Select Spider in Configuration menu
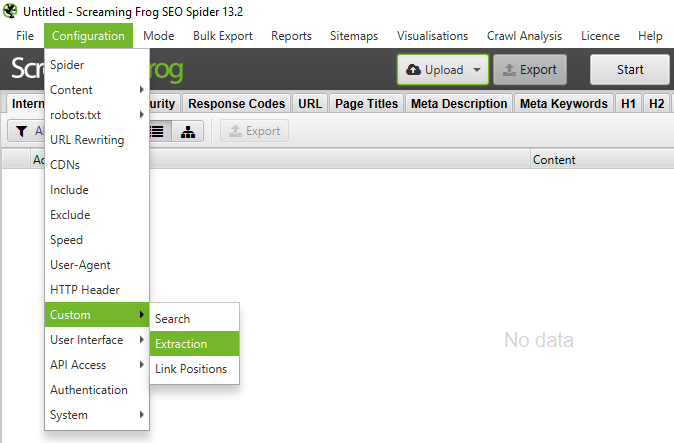 tap(97, 65)
